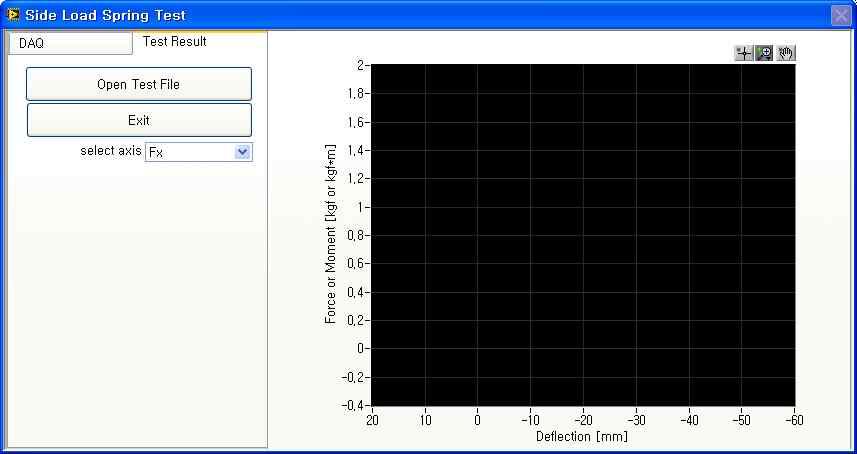Screen dimensions: 857x454
Task: Click the X-axis tick value 0
Action: pyautogui.click(x=477, y=421)
